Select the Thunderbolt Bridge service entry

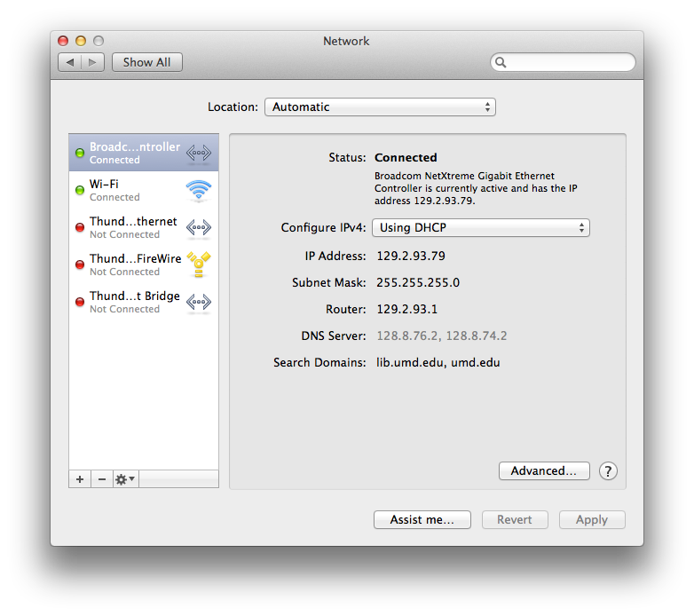click(133, 303)
